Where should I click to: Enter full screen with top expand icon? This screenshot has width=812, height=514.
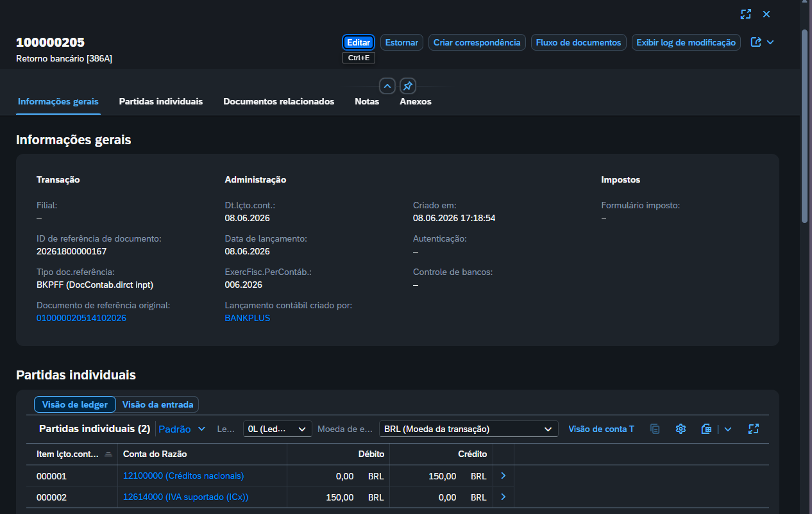point(746,14)
